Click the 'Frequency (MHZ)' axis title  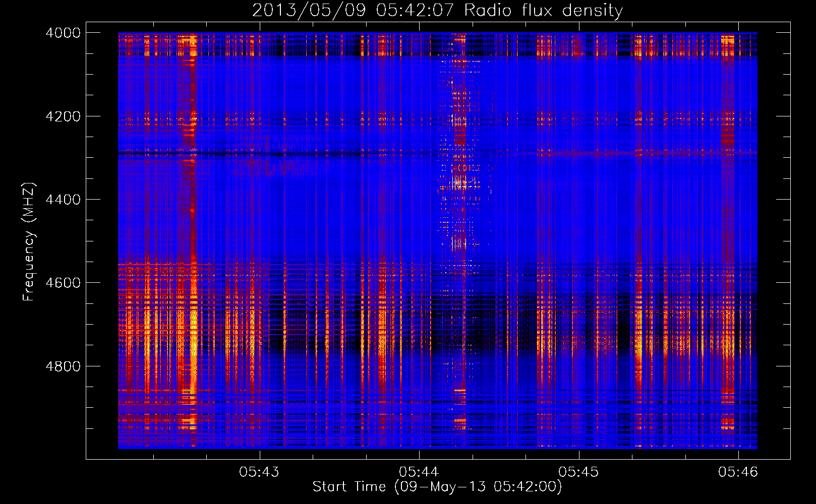click(29, 242)
